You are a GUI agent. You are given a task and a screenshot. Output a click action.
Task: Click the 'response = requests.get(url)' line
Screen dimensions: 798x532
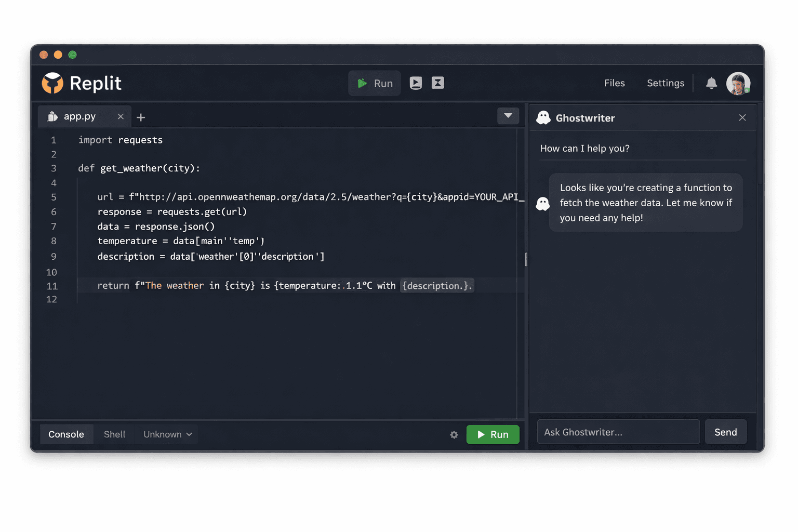(x=172, y=211)
